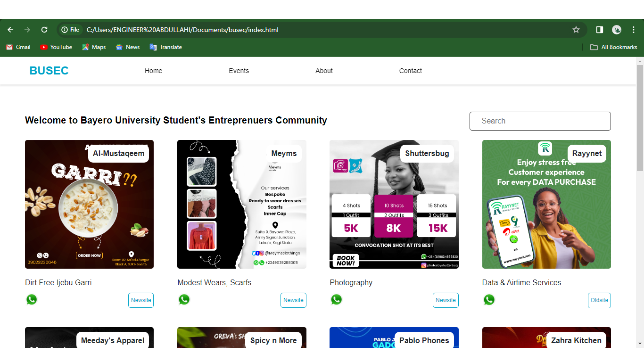This screenshot has height=362, width=644.
Task: Click the Newsite button for Meyms
Action: pos(293,300)
